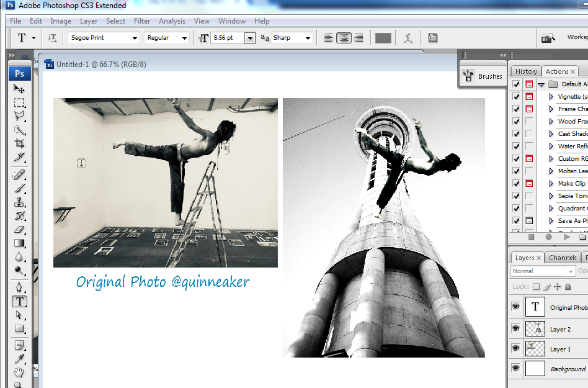Center the text
The width and height of the screenshot is (588, 388).
(344, 38)
